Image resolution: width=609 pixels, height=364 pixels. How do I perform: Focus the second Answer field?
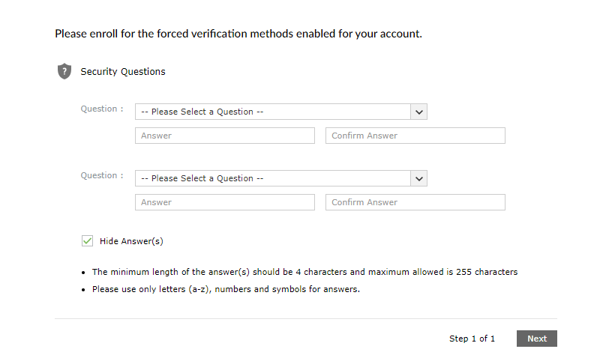tap(225, 202)
